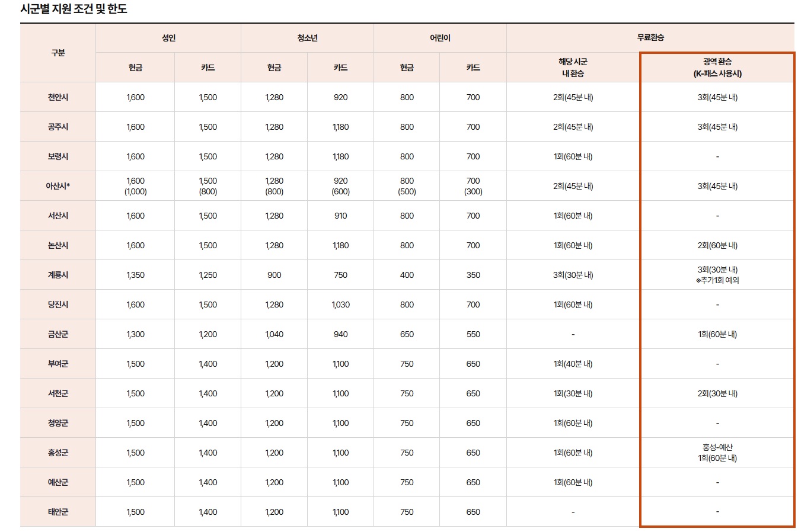Image resolution: width=798 pixels, height=532 pixels.
Task: Select the 청양군 row label
Action: coord(58,423)
